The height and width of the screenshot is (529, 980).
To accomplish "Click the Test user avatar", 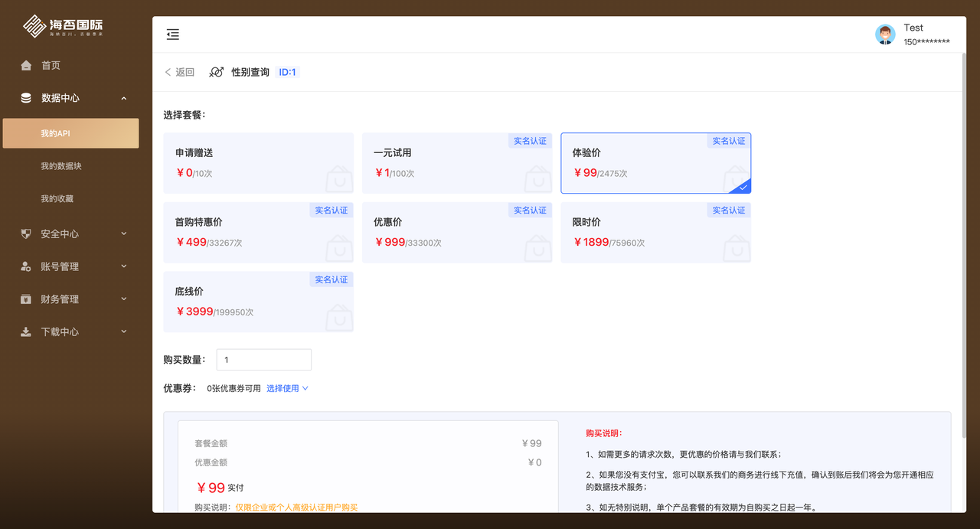I will pyautogui.click(x=885, y=34).
